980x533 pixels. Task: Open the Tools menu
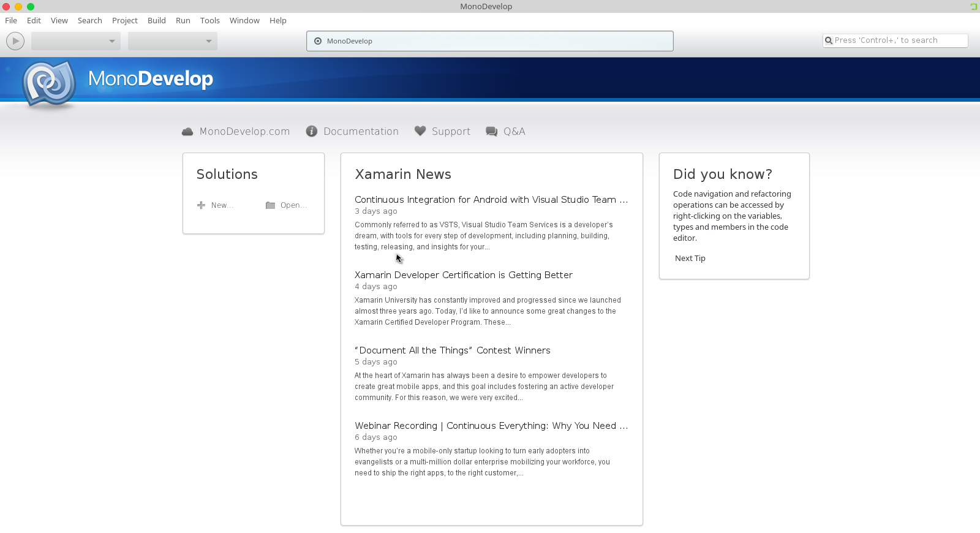pos(210,20)
